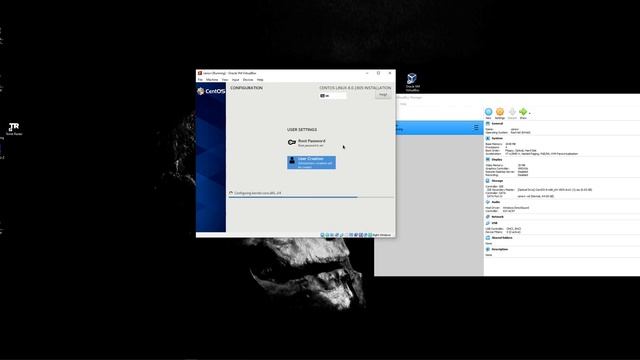Click the 'CENTOS LINUX 8.0.1905 INSTALLATION' title
The height and width of the screenshot is (360, 640).
coord(355,88)
